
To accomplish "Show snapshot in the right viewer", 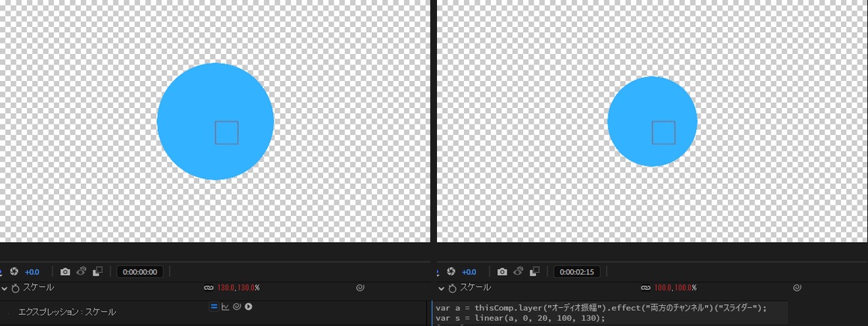I will 518,271.
